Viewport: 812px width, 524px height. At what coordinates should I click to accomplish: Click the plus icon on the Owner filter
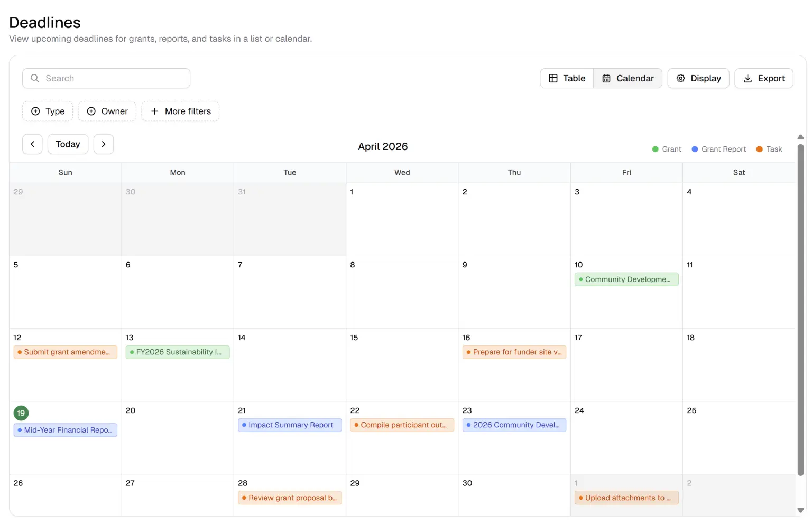(93, 111)
